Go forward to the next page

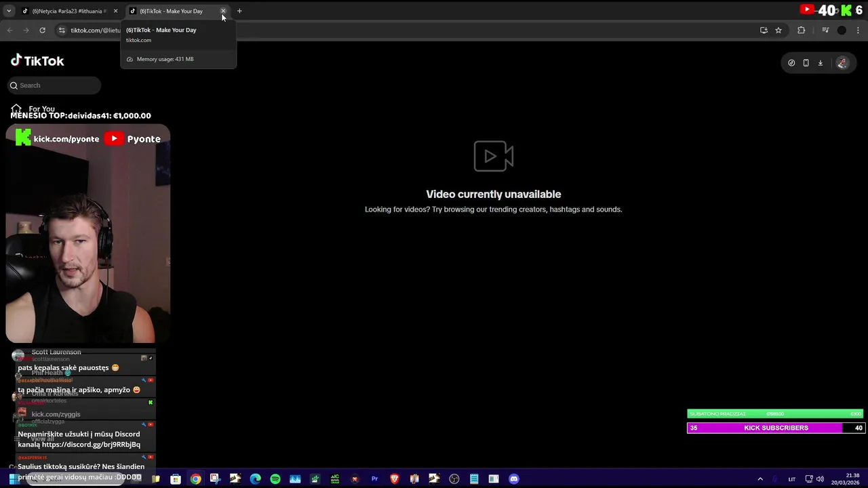tap(26, 30)
